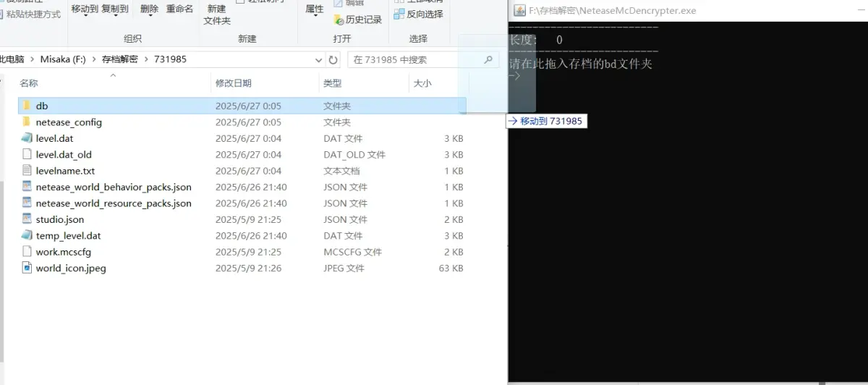Viewport: 868px width, 385px height.
Task: Click the world_icon.jpeg file icon
Action: pos(27,268)
